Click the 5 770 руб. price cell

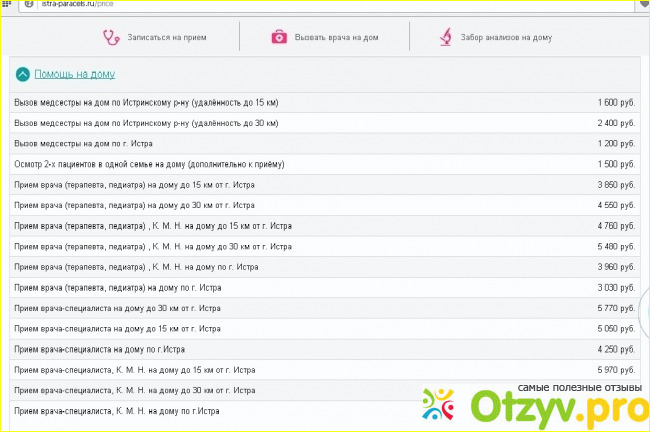pyautogui.click(x=615, y=309)
